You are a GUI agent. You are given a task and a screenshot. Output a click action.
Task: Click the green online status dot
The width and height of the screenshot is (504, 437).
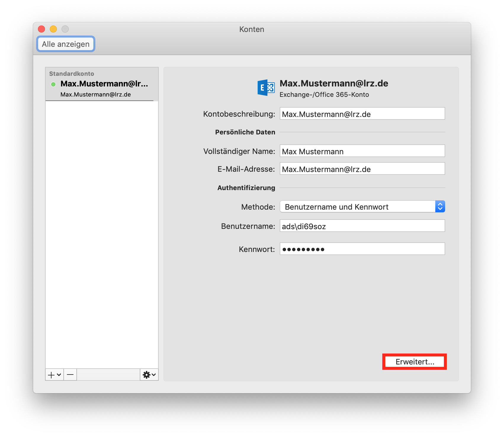pyautogui.click(x=53, y=84)
